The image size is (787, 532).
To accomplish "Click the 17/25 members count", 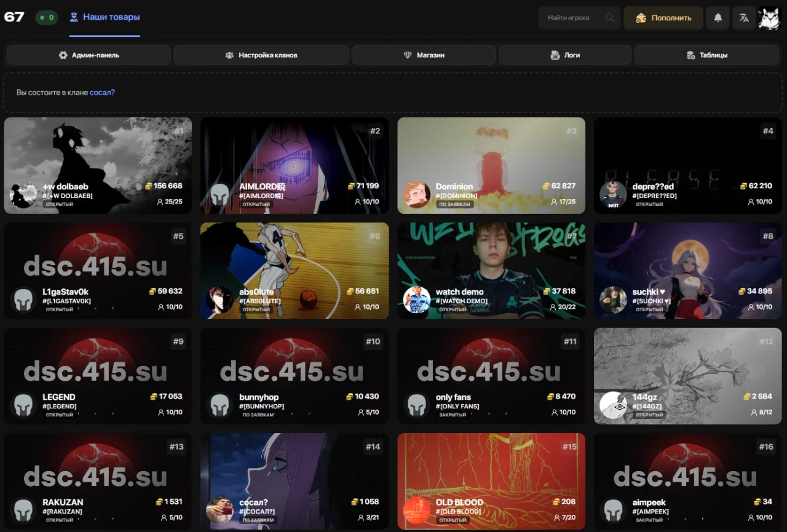I will coord(564,202).
